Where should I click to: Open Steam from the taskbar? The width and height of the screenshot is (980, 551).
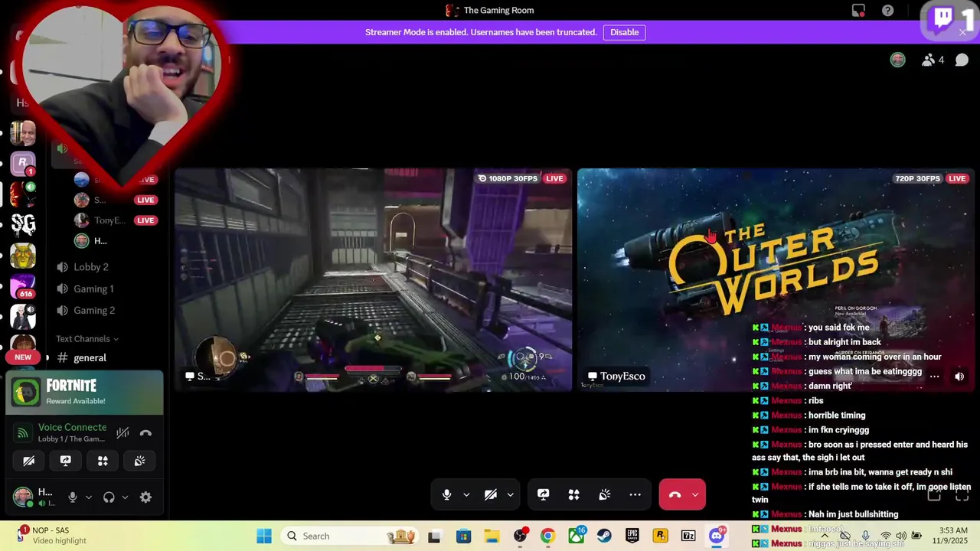[604, 536]
